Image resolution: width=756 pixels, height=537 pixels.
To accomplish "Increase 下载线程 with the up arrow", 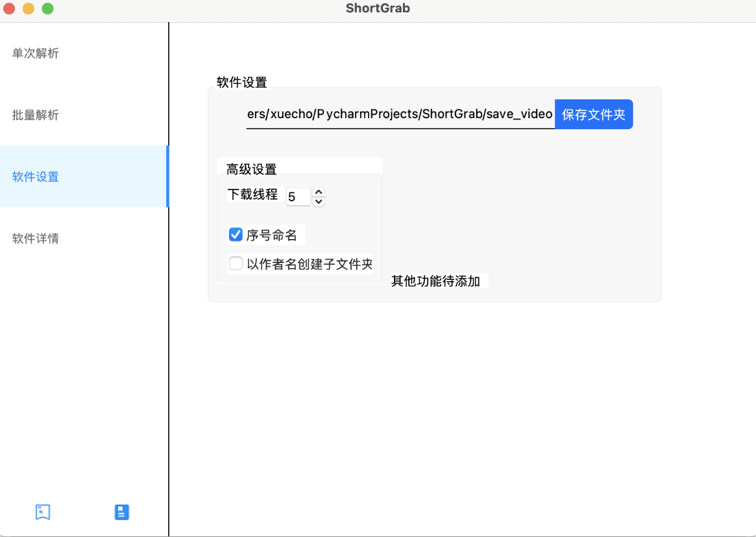I will click(x=318, y=192).
